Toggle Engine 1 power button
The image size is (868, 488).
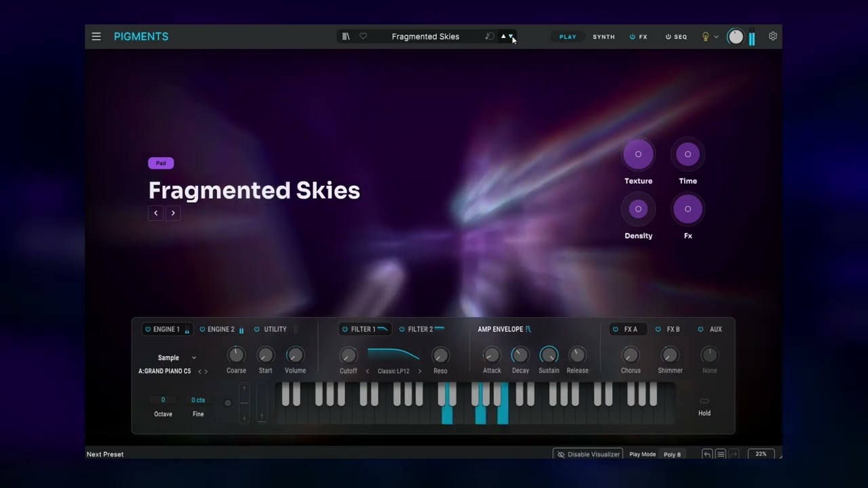pyautogui.click(x=148, y=329)
